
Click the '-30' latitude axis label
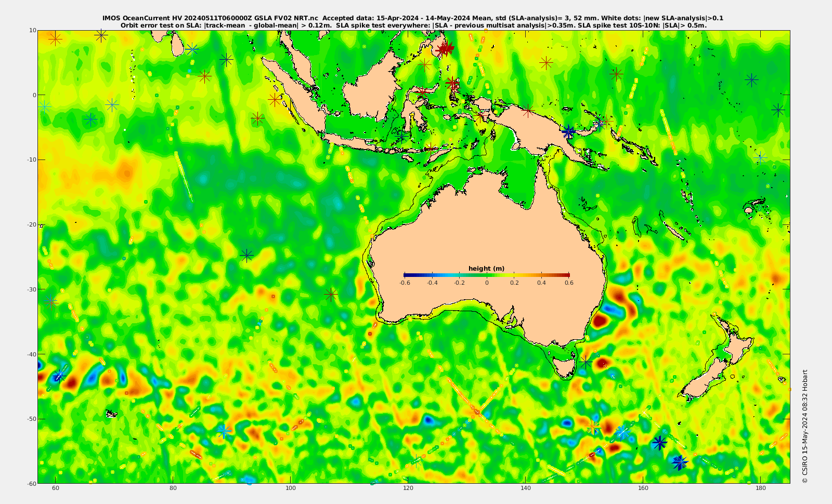tap(31, 289)
